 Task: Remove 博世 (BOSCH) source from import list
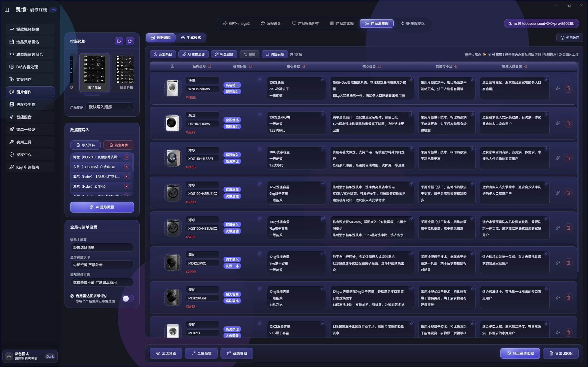tap(127, 157)
